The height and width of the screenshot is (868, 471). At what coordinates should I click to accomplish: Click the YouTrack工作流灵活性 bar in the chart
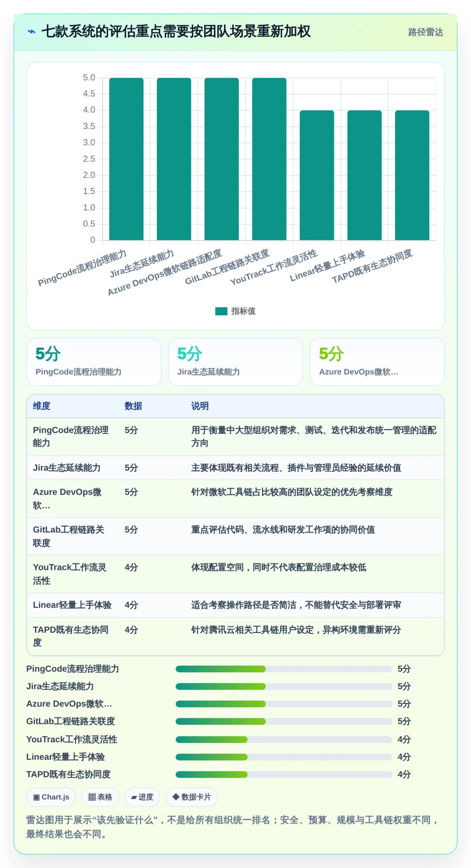[317, 175]
